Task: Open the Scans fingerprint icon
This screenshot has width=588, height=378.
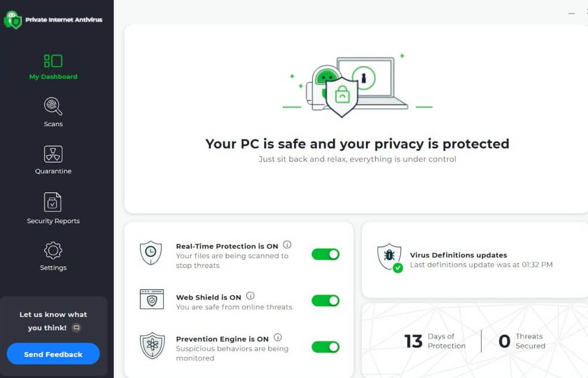Action: click(x=53, y=107)
